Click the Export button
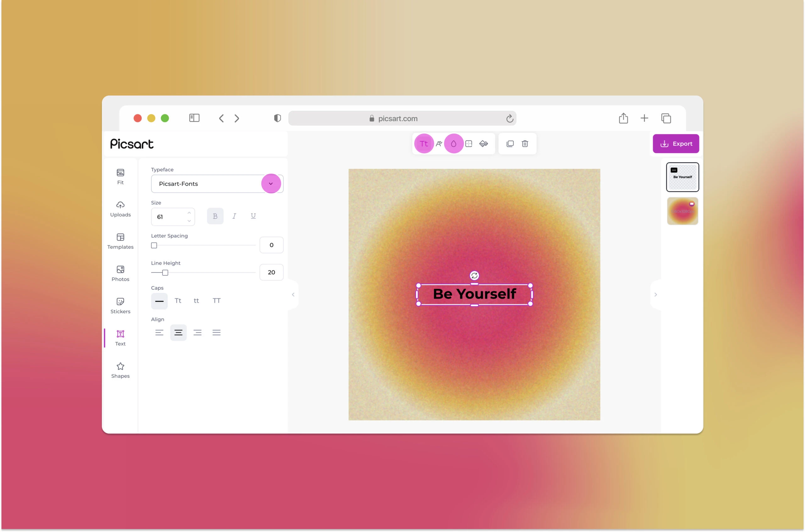Screen dimensions: 805x532 [676, 144]
